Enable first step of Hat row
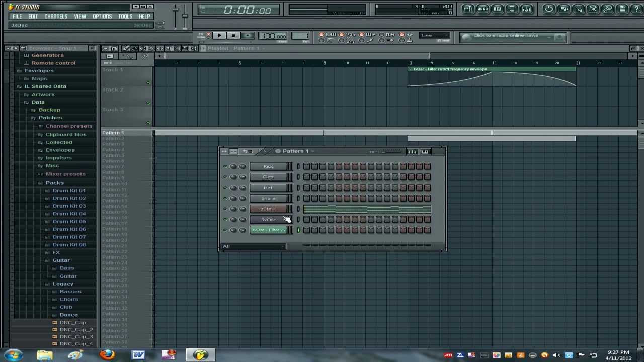Viewport: 644px width, 362px height. (306, 188)
